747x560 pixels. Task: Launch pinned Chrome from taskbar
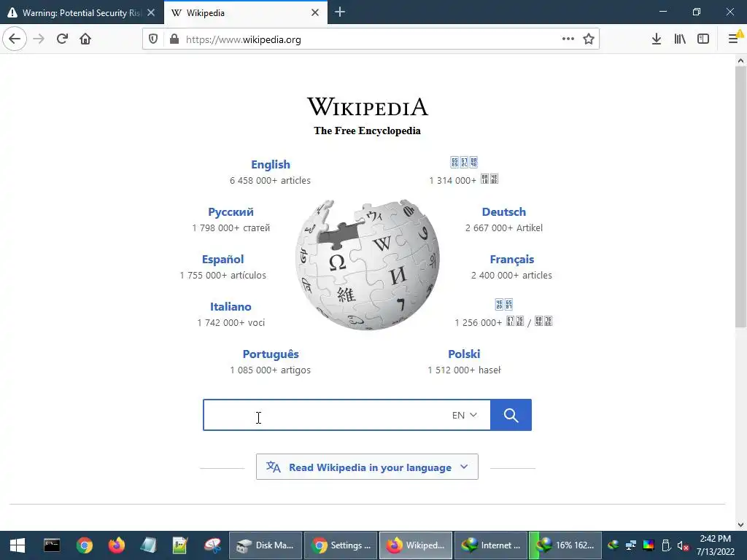[85, 545]
